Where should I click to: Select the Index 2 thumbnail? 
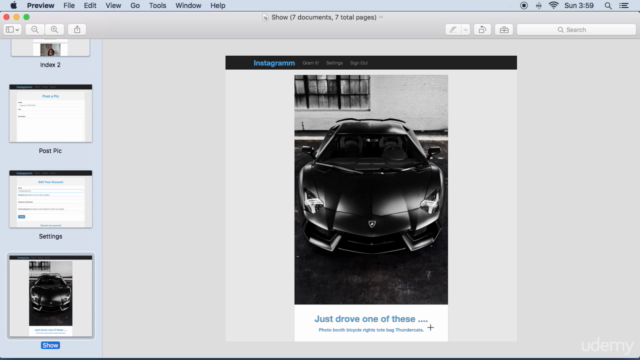(50, 48)
